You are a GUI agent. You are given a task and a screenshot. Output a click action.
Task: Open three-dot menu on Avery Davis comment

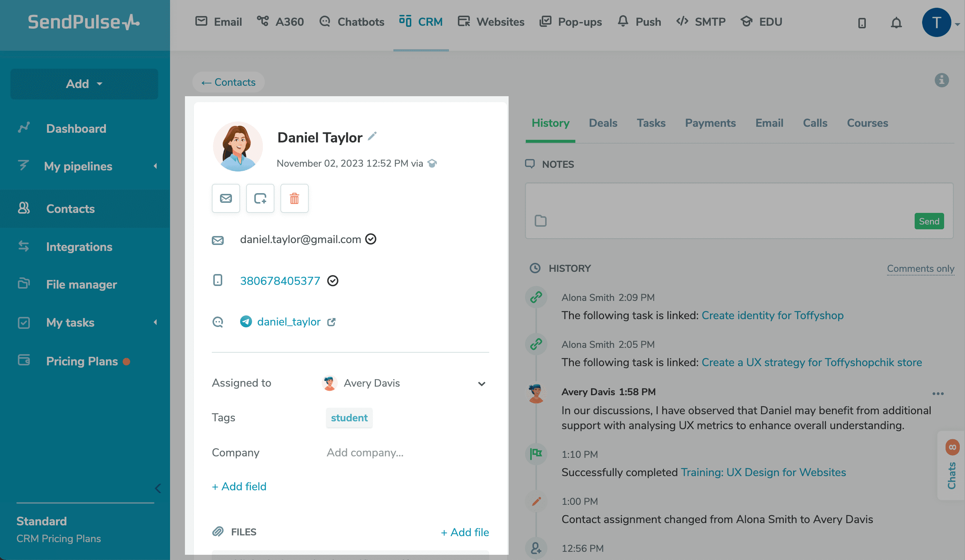coord(938,393)
